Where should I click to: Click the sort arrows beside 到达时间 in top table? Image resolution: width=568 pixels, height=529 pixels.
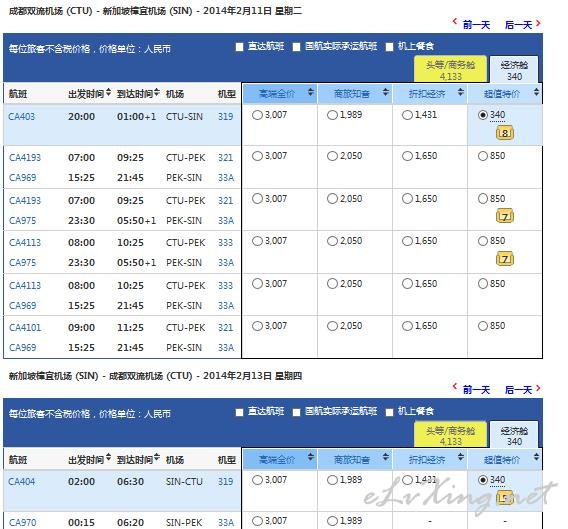[x=156, y=92]
